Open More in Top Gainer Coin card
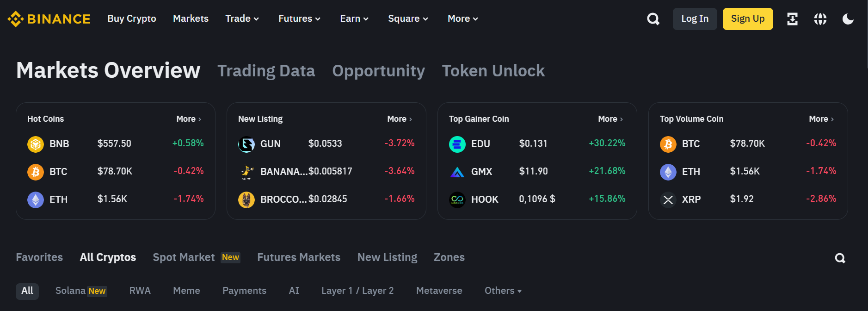 pos(610,119)
